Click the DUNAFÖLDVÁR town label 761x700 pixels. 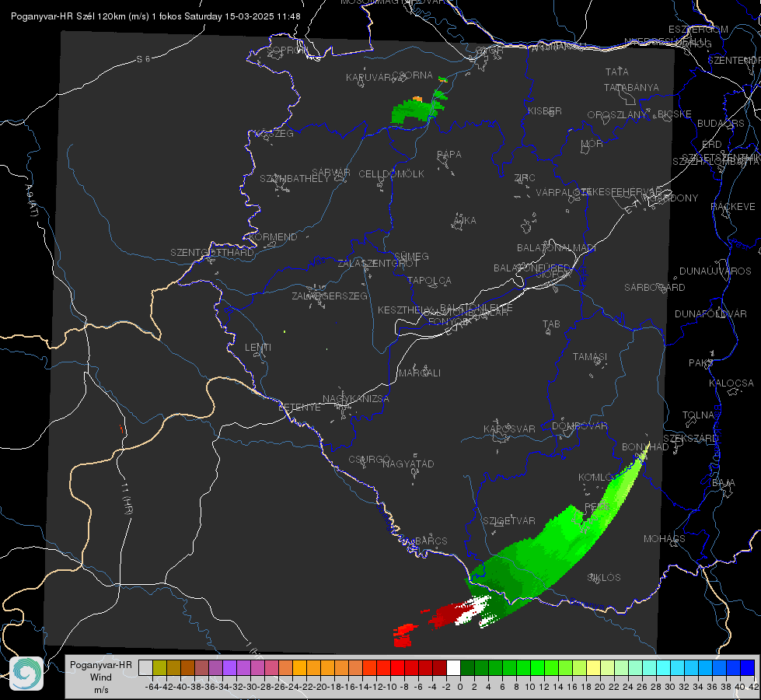pyautogui.click(x=710, y=314)
